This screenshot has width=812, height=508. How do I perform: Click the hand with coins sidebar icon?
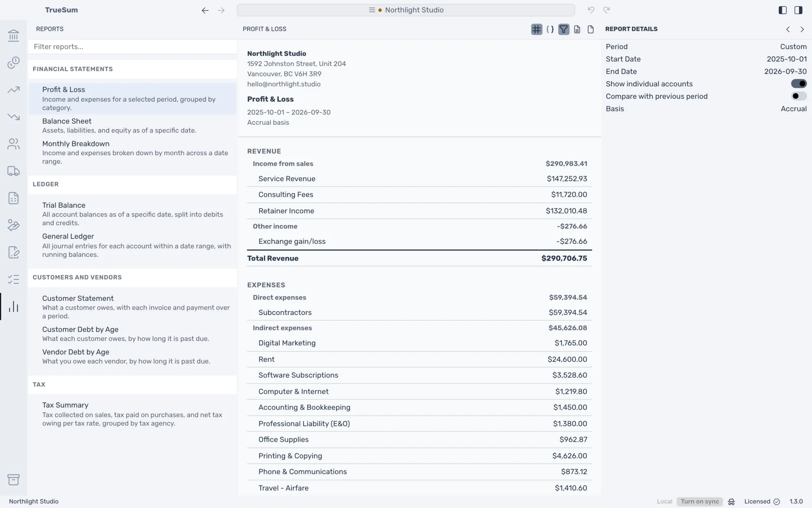pyautogui.click(x=13, y=225)
